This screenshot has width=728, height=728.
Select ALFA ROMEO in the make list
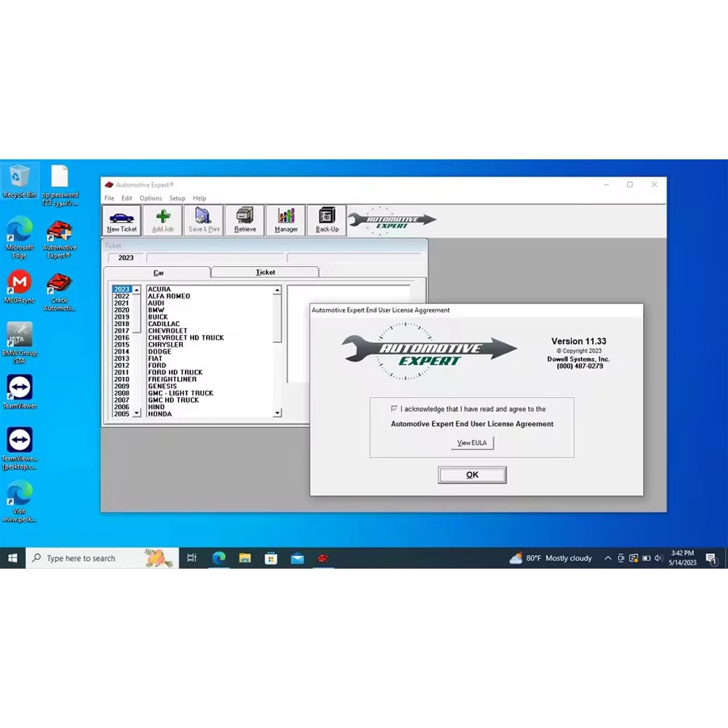pyautogui.click(x=169, y=296)
